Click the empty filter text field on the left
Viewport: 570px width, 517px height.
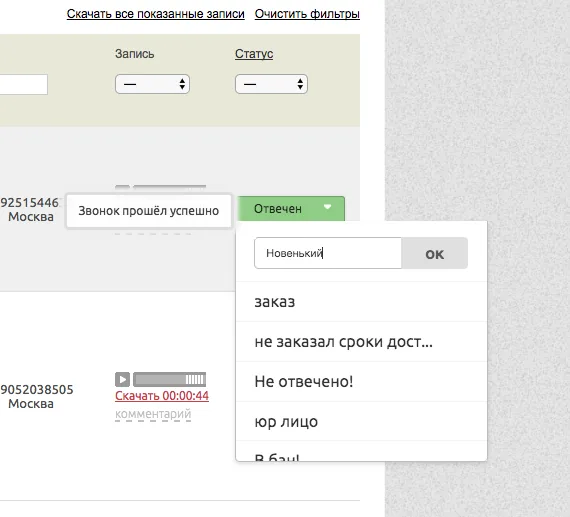coord(24,84)
